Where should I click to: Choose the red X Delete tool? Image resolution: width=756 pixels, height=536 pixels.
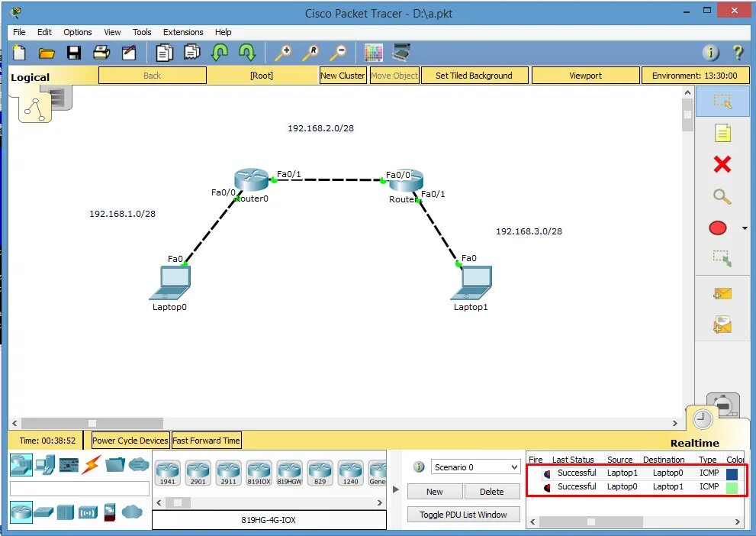pyautogui.click(x=722, y=164)
